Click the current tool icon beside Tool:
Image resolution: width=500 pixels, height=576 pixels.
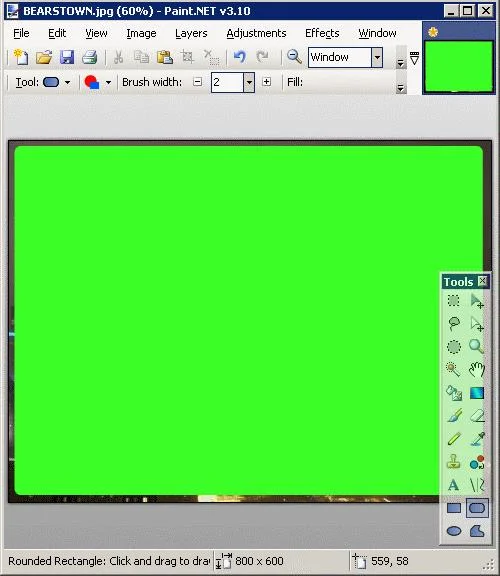[51, 82]
